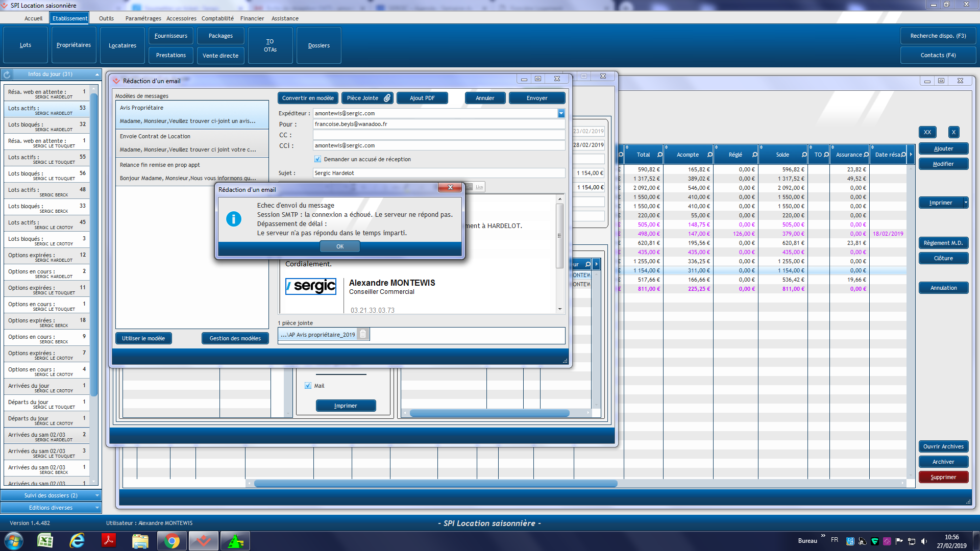
Task: Click into the CC email field
Action: click(438, 135)
